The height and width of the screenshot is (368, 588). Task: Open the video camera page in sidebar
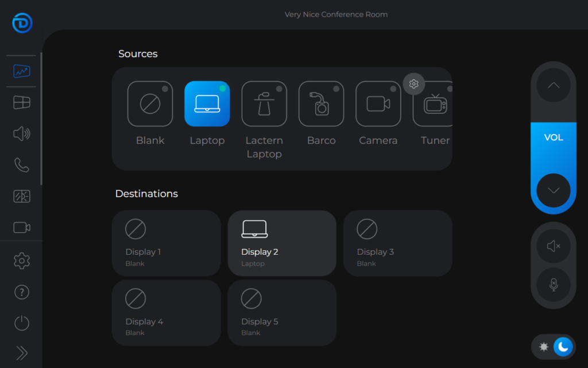21,228
